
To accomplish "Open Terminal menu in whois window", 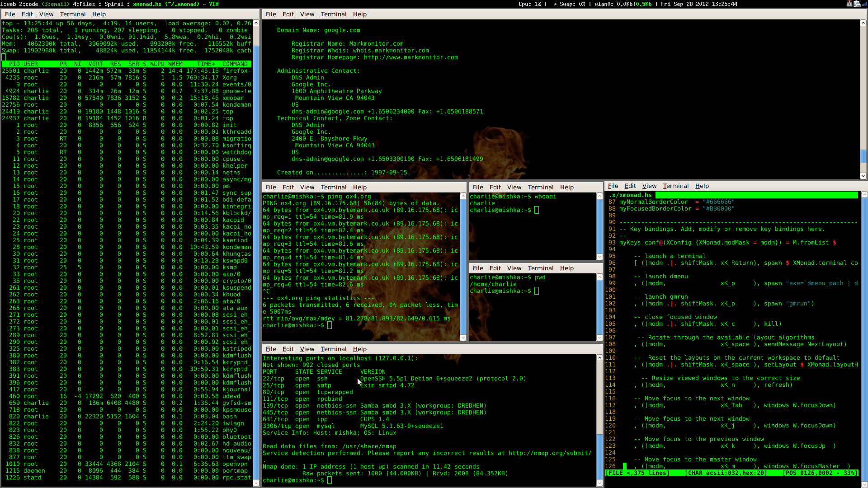I will tap(333, 14).
